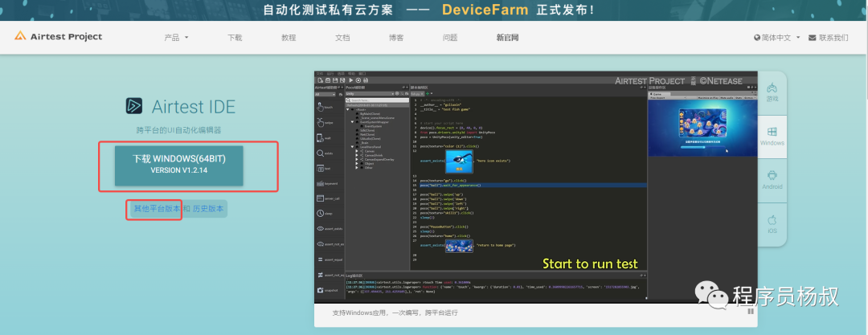Click the 下载 WINDOWS(64BIT) button

tap(178, 165)
